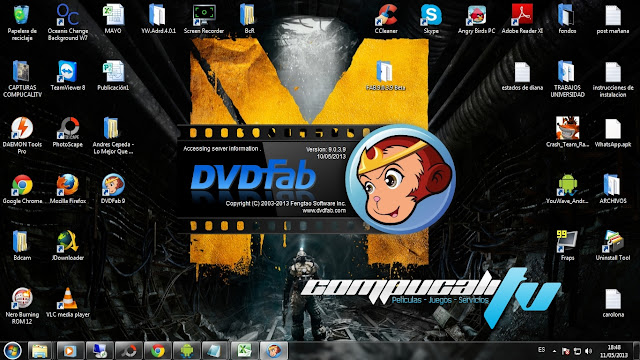Switch to Excel in taskbar
Image resolution: width=640 pixels, height=360 pixels.
coord(245,351)
